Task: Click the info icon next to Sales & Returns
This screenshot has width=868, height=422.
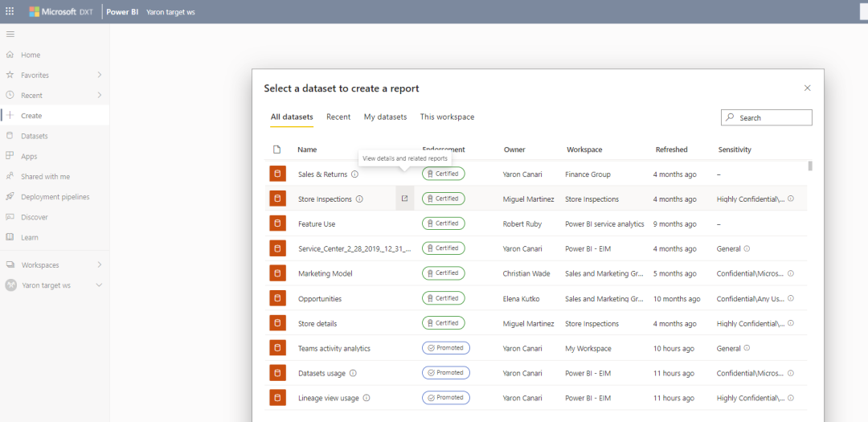Action: 354,174
